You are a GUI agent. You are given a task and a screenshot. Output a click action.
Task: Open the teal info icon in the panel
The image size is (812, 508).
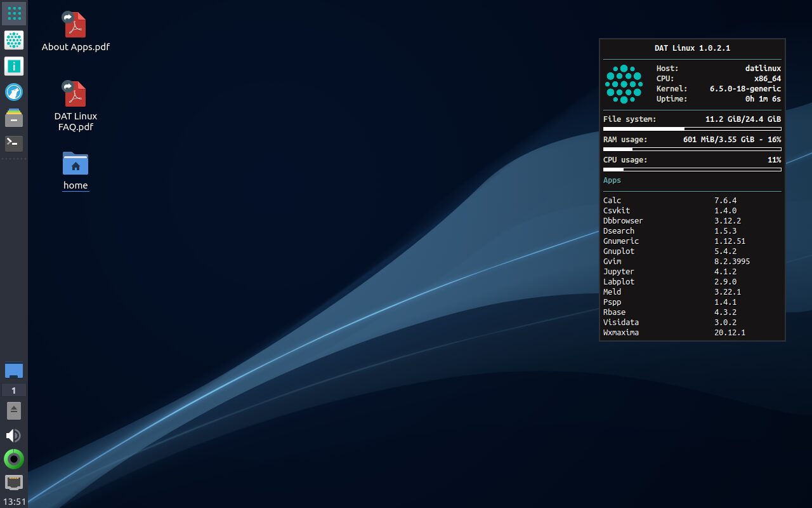tap(13, 66)
